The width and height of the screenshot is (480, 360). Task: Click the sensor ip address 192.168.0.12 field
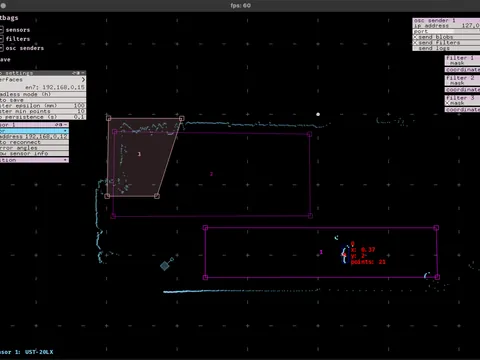coord(34,137)
